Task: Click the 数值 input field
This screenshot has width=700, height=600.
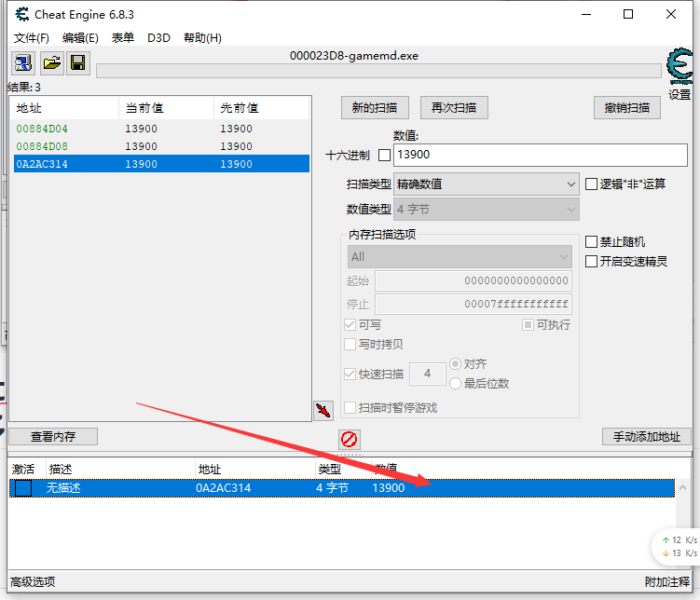Action: click(x=540, y=155)
